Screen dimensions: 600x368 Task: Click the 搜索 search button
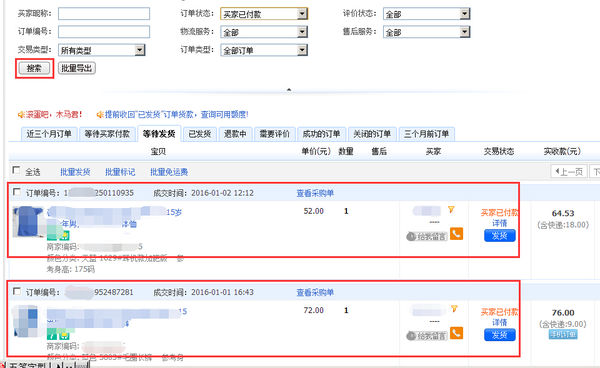[x=34, y=68]
